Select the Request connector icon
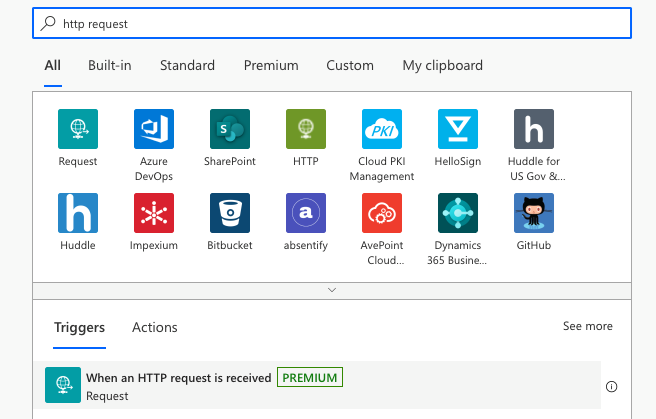The width and height of the screenshot is (656, 419). click(78, 129)
